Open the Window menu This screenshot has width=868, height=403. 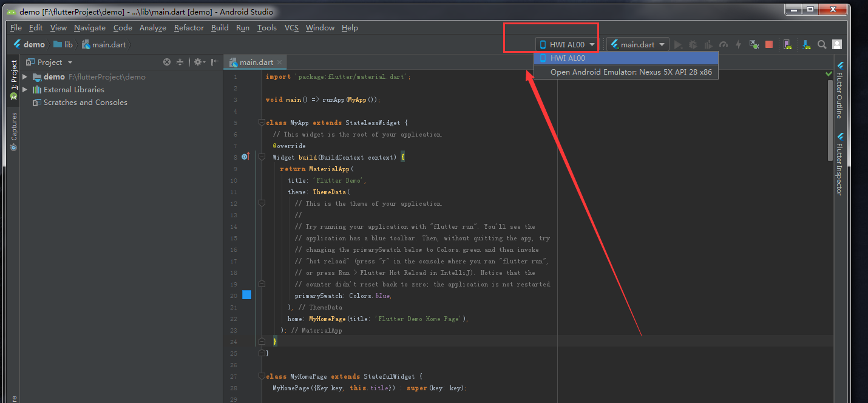coord(320,27)
